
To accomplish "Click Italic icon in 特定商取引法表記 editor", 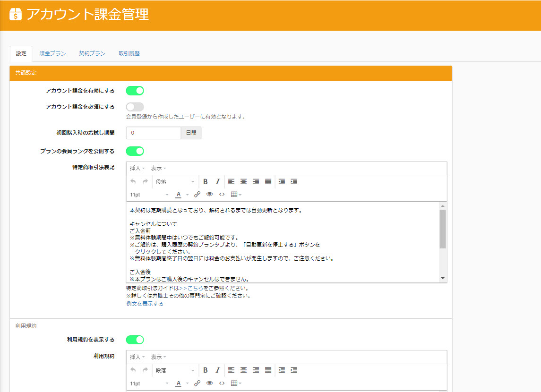I will (x=217, y=182).
